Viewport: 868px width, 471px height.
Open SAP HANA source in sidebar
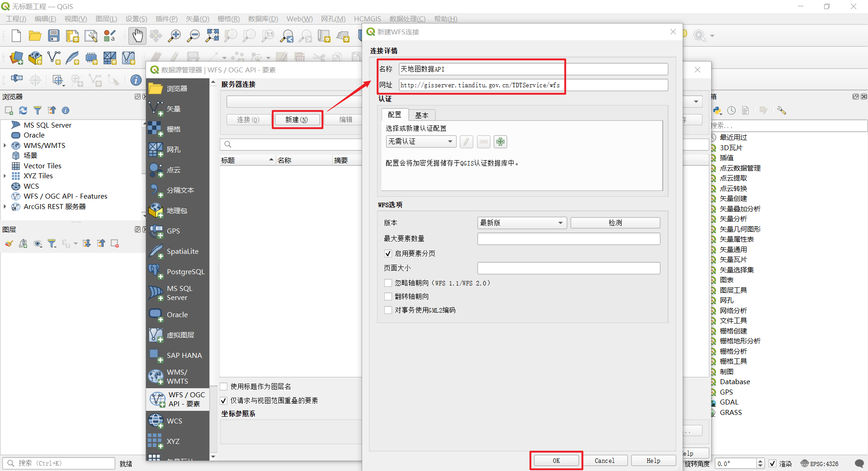178,356
